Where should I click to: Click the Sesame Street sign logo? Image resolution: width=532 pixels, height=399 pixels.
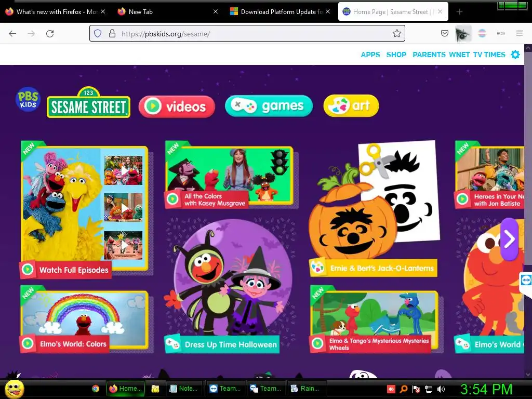pos(88,103)
